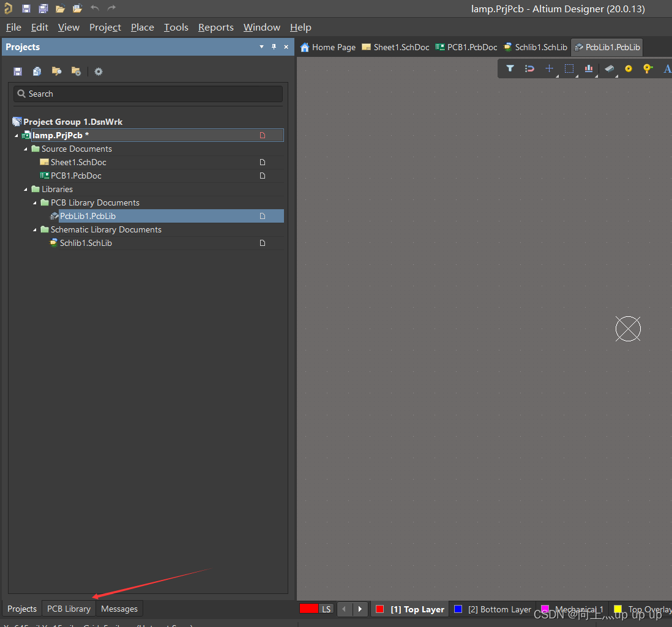Screen dimensions: 672x627
Task: Switch to PCB1.PcbDoc document tab
Action: pyautogui.click(x=466, y=47)
